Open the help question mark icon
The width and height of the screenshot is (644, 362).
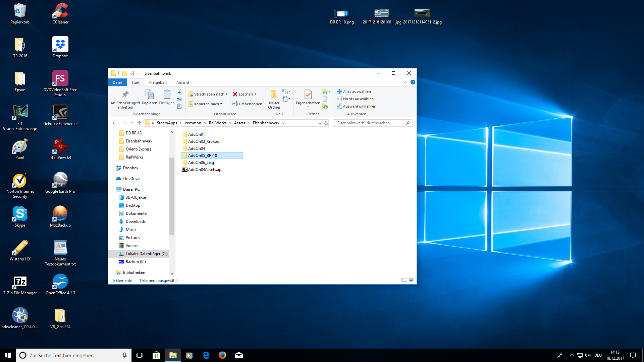coord(413,82)
